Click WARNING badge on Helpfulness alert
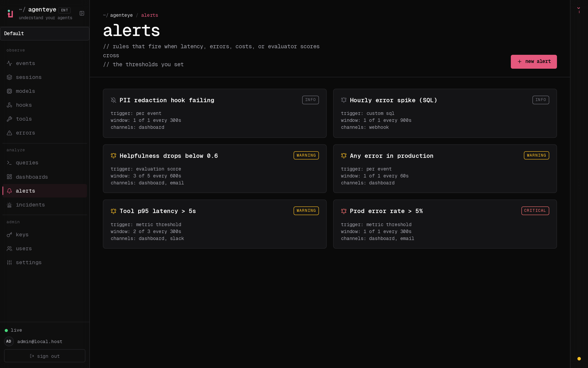The image size is (588, 368). [x=306, y=155]
